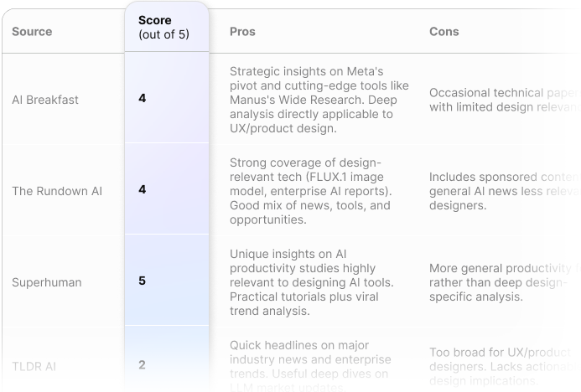Click the AI Breakfast pros about Meta's pivot
581x392 pixels.
click(x=319, y=100)
